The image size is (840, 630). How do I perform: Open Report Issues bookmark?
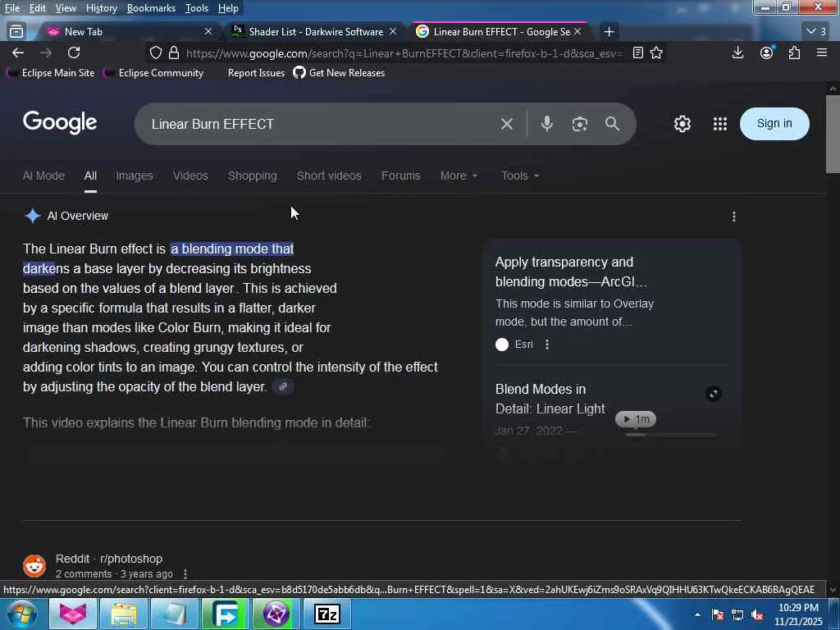click(x=256, y=73)
